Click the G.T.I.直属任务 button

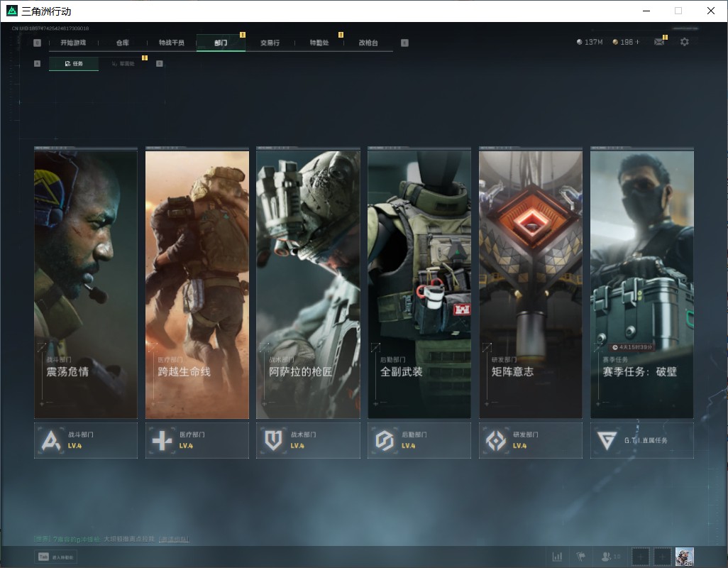(x=642, y=440)
